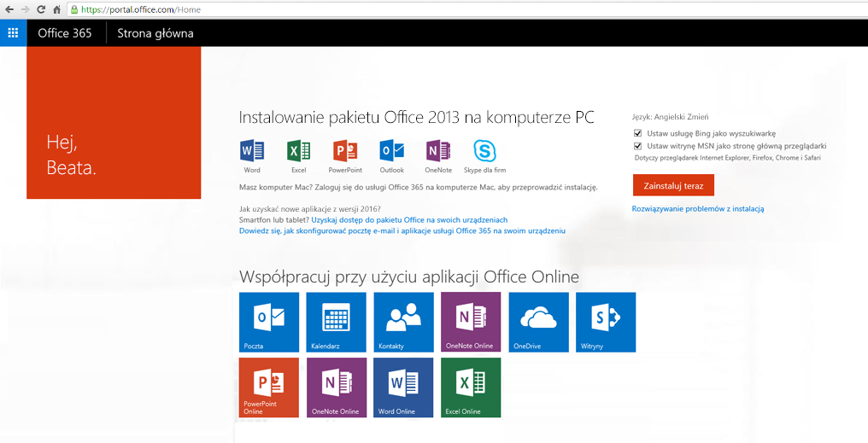868x443 pixels.
Task: Click the Zmień language link
Action: point(697,117)
